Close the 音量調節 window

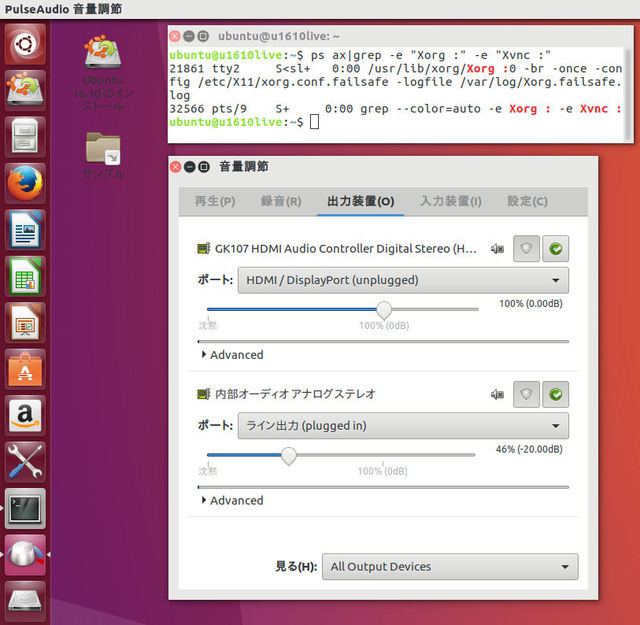pyautogui.click(x=176, y=167)
